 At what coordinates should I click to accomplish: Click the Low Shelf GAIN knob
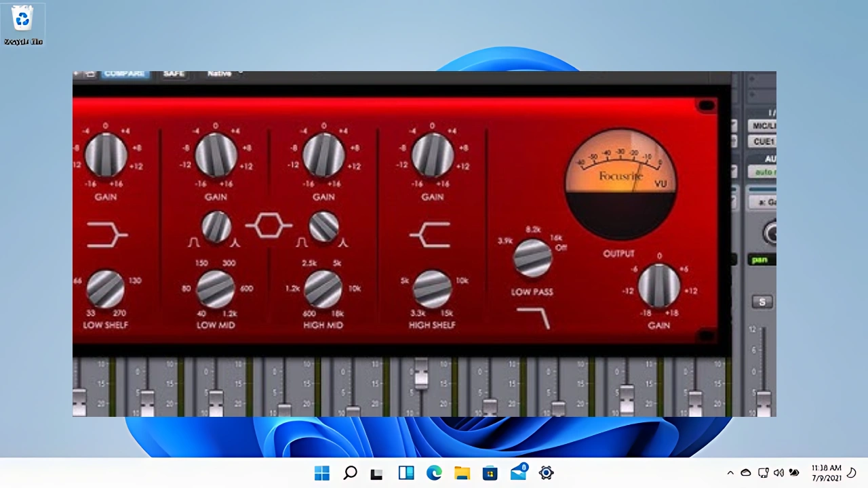tap(105, 155)
